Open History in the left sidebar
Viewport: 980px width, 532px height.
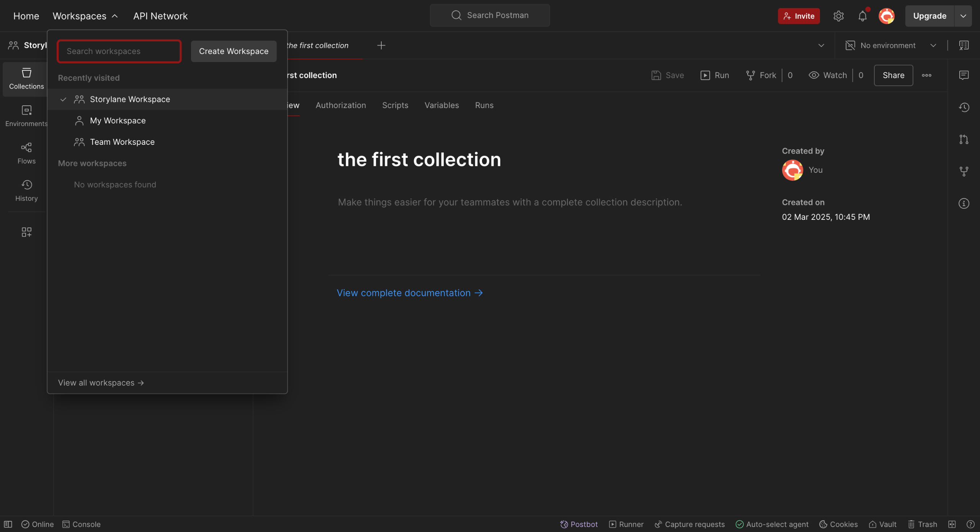coord(26,190)
